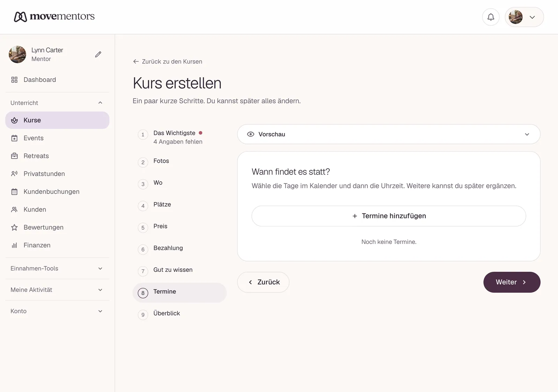Go to step 4 Plätze
This screenshot has width=558, height=392.
(x=180, y=205)
